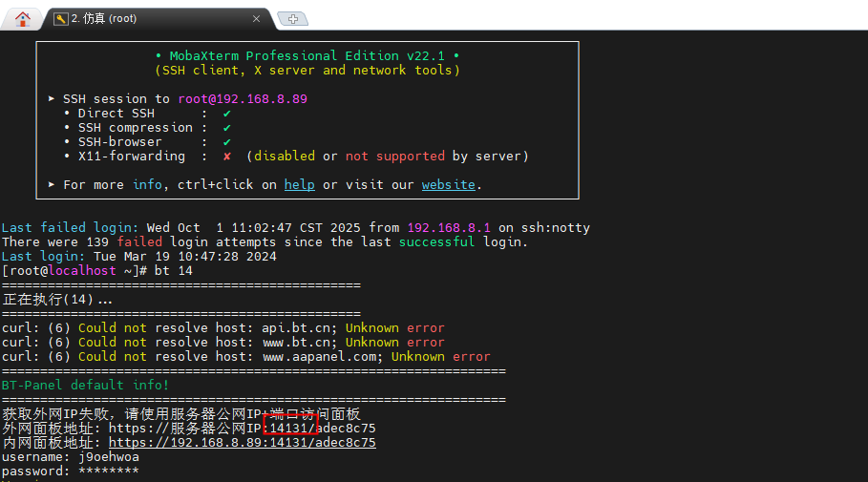868x482 pixels.
Task: Click the root@192.168.8.89 session text
Action: pos(243,99)
